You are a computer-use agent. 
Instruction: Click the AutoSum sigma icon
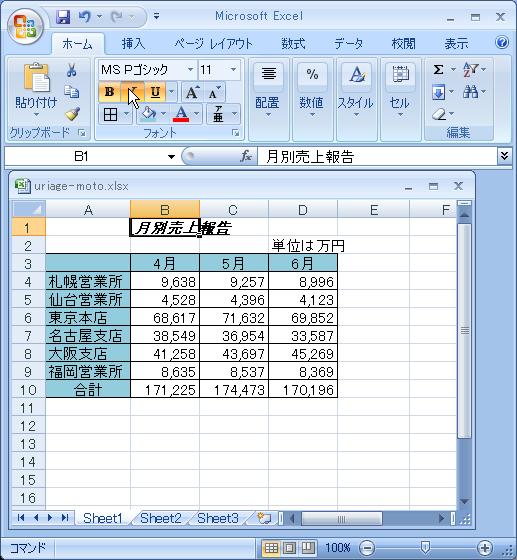tap(438, 69)
